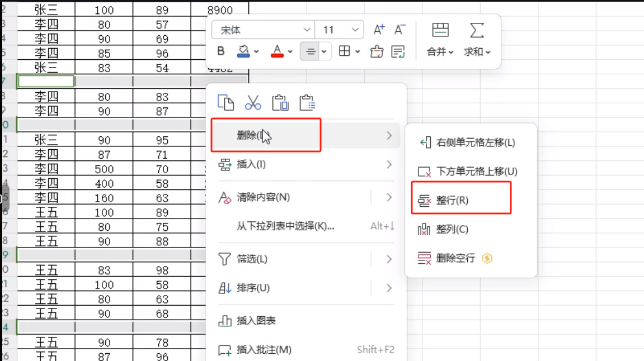Click the 求和 sum icon
644x361 pixels.
pos(477,30)
